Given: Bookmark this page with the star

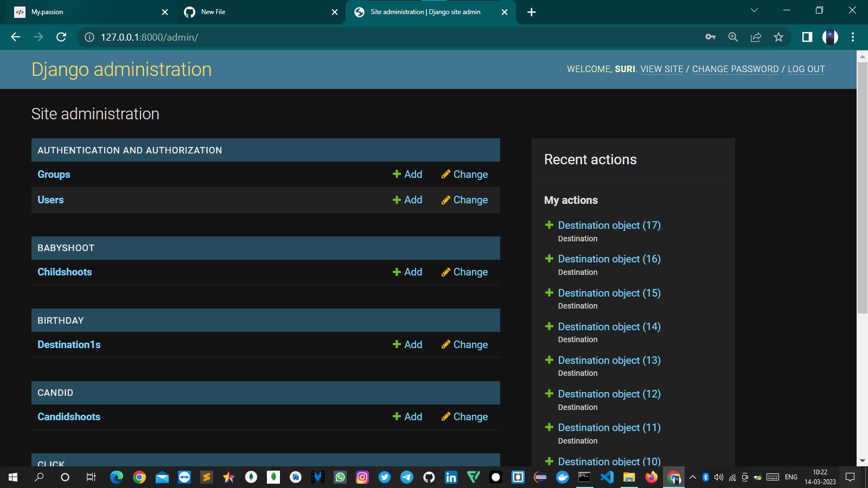Looking at the screenshot, I should [778, 37].
